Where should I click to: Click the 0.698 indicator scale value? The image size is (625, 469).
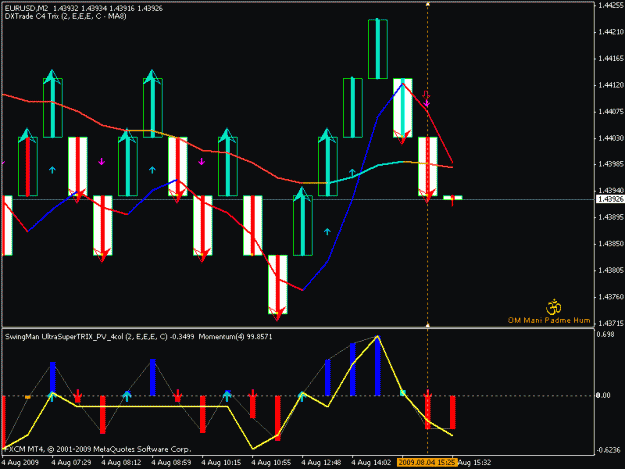605,334
